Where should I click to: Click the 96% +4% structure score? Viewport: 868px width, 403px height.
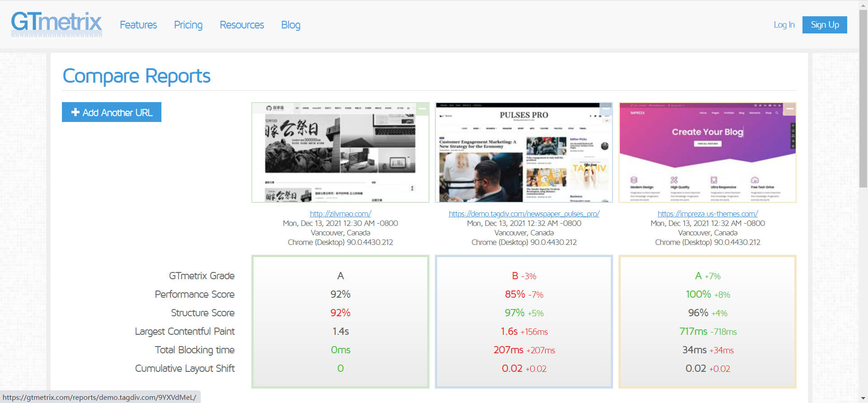(708, 313)
